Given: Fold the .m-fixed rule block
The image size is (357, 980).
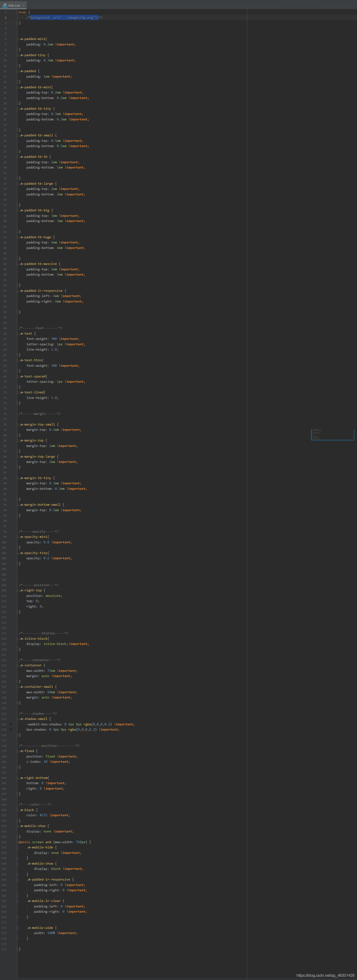Looking at the screenshot, I should pyautogui.click(x=17, y=751).
